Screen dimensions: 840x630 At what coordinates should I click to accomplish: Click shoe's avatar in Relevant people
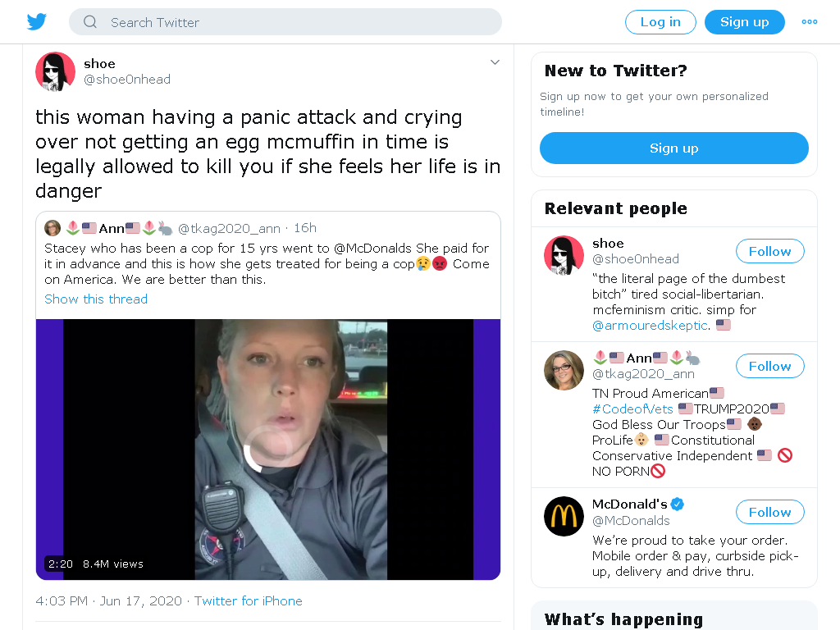pyautogui.click(x=564, y=256)
